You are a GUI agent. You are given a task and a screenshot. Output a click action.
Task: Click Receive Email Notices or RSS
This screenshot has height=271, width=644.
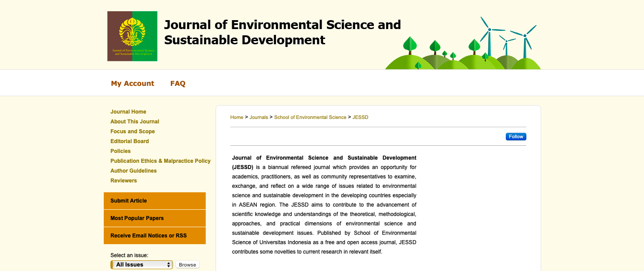pos(155,236)
